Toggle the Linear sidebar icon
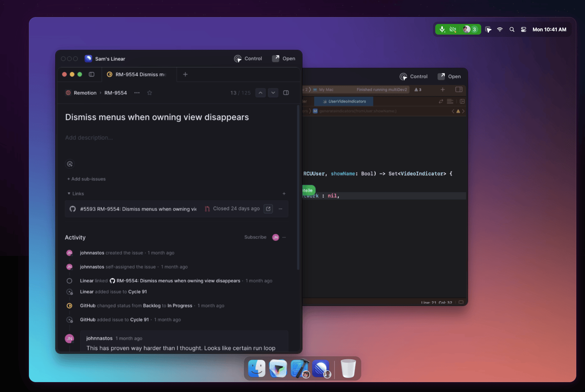This screenshot has width=585, height=392. click(92, 75)
